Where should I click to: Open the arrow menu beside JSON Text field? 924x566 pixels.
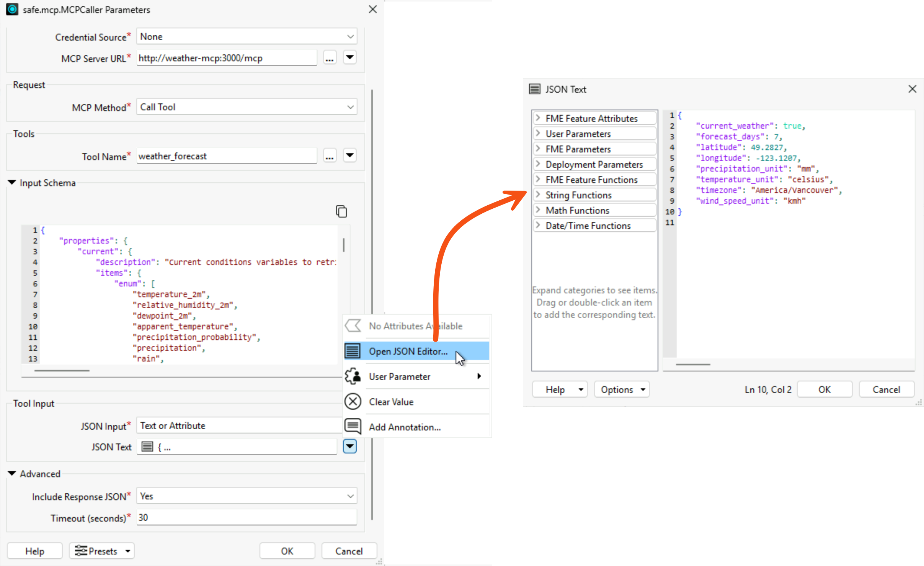349,446
